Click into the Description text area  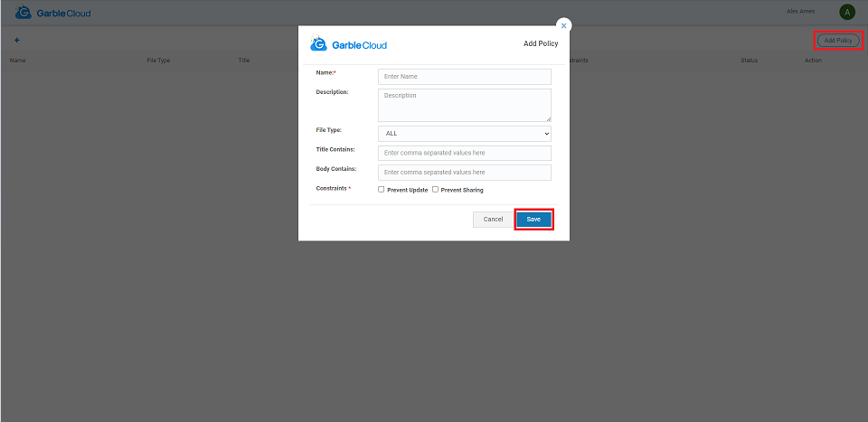[x=465, y=105]
